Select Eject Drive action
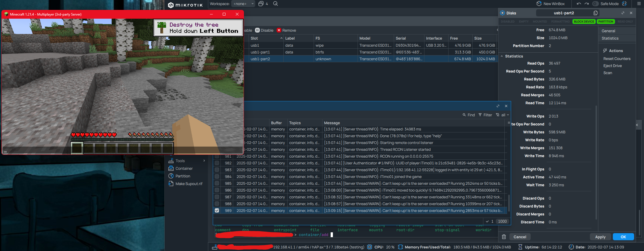Viewport: 644px width, 251px height. 613,66
